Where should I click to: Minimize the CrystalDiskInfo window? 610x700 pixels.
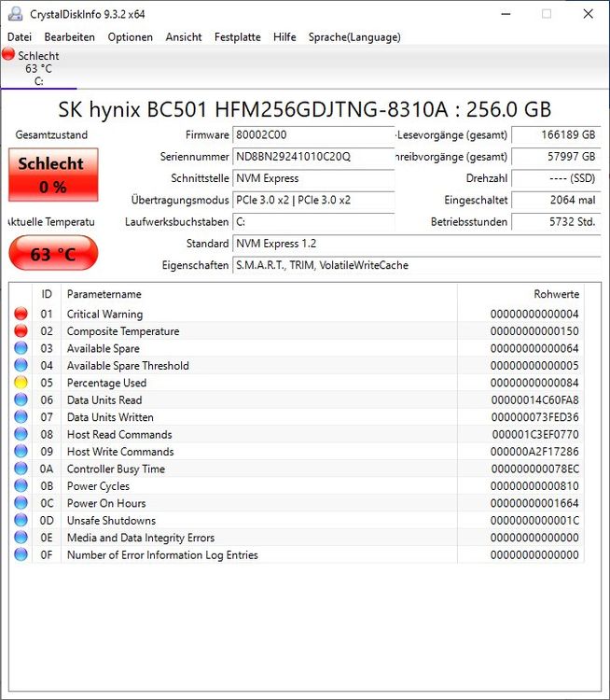(506, 14)
